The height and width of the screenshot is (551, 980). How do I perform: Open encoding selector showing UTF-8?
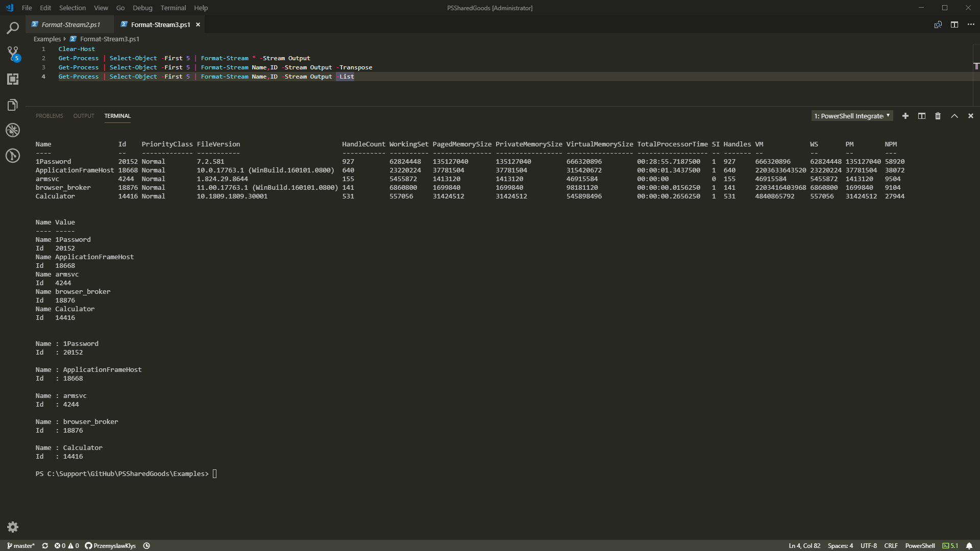coord(869,545)
